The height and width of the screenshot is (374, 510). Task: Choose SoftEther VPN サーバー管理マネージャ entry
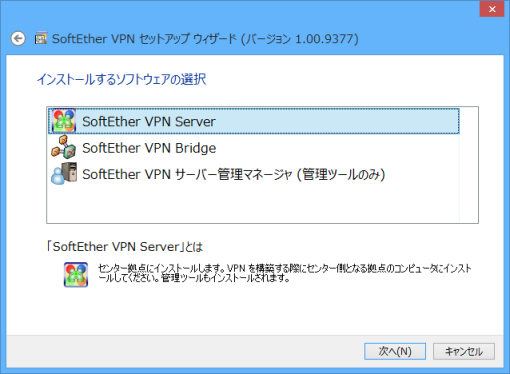234,174
